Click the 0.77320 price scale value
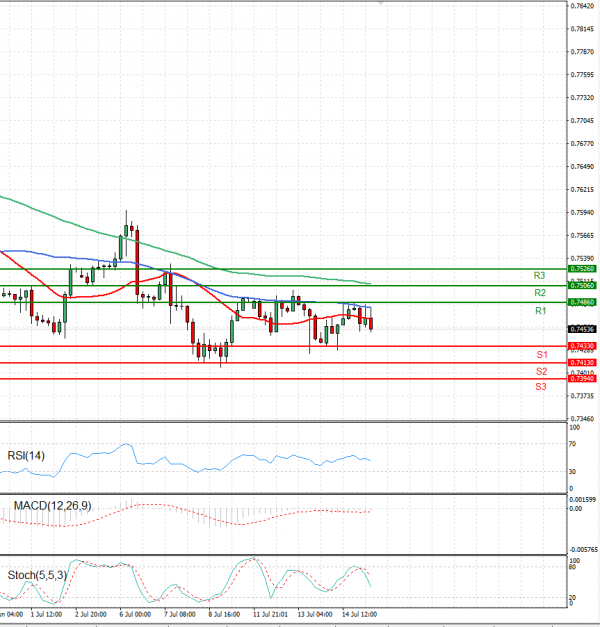This screenshot has width=600, height=627. pos(582,98)
